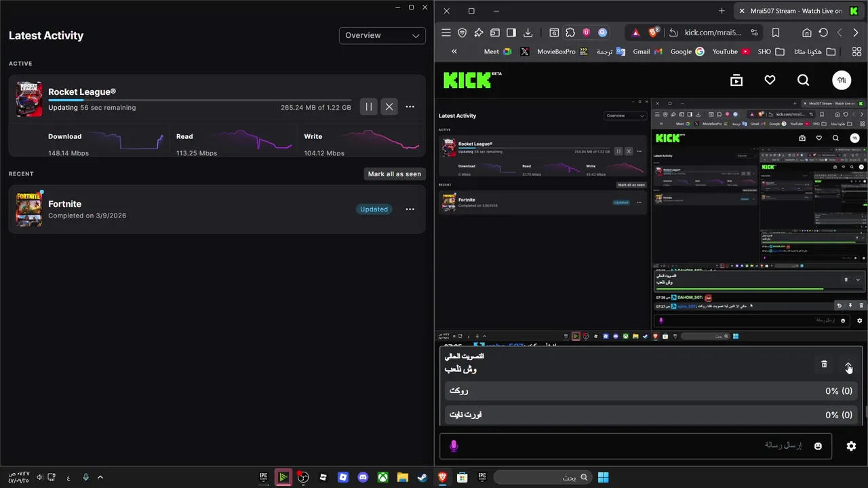Open Discord from the taskbar
This screenshot has width=868, height=488.
point(363,477)
